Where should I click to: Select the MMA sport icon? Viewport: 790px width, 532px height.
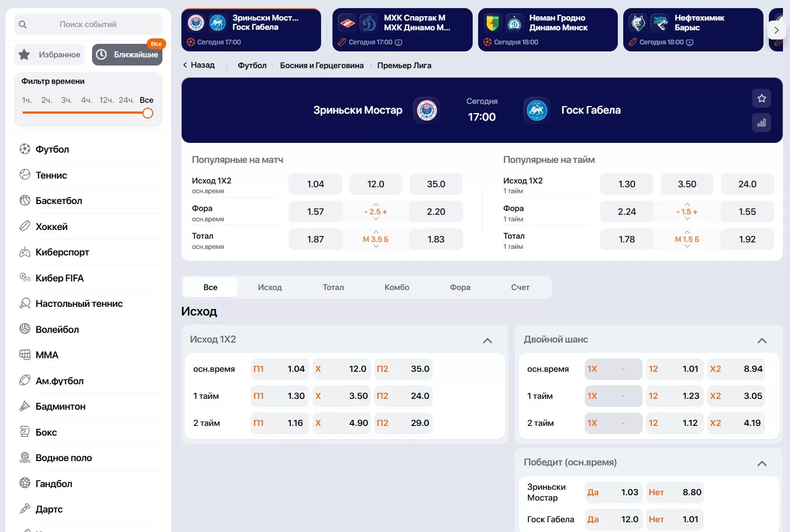point(25,354)
